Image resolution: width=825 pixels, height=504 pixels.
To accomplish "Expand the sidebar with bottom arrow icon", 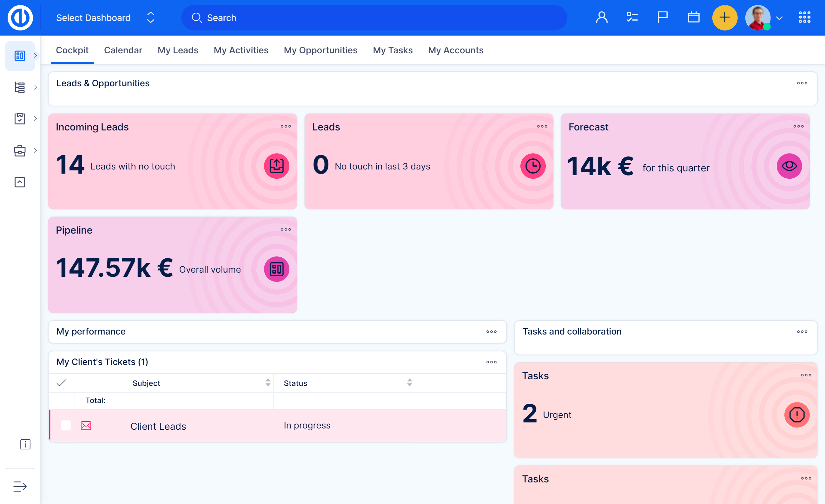I will coord(20,486).
